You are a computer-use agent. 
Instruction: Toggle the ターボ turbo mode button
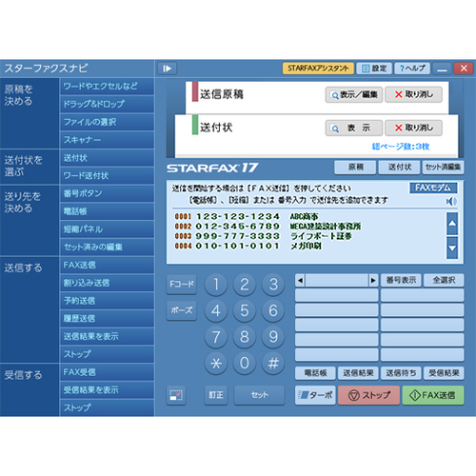(315, 395)
